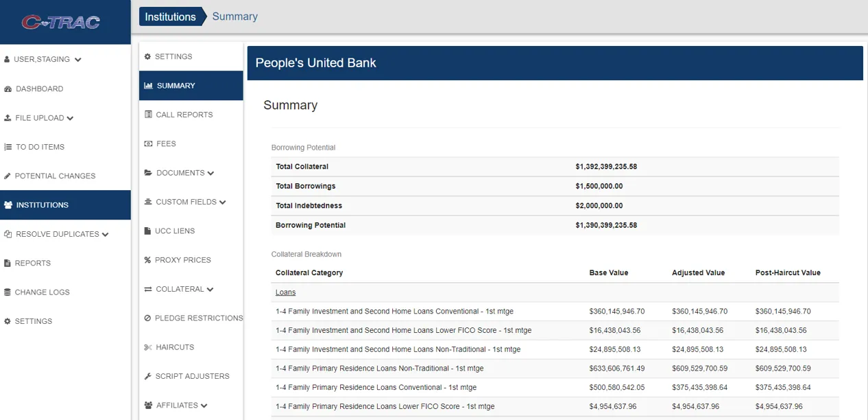Click the Haircuts scissors icon

[x=148, y=347]
